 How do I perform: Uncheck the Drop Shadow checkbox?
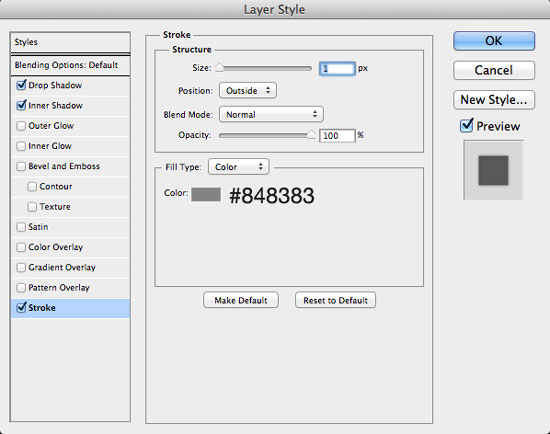(x=21, y=85)
